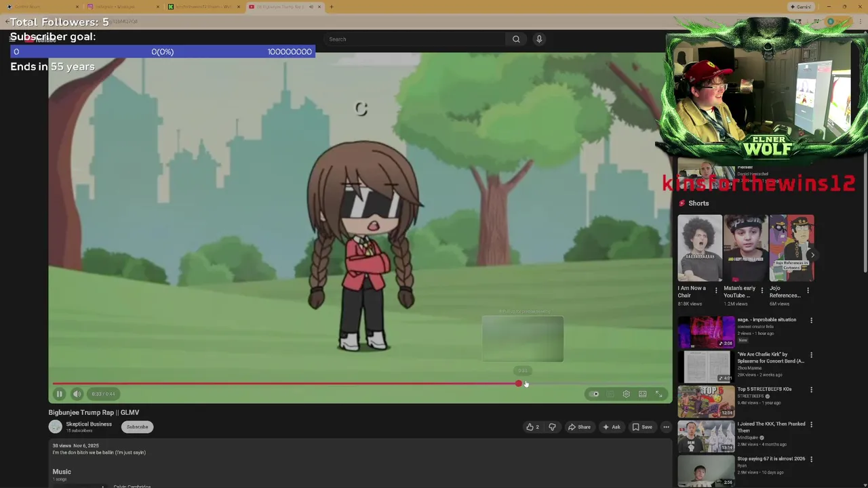Click the like count '2'
The image size is (868, 488).
point(537,427)
